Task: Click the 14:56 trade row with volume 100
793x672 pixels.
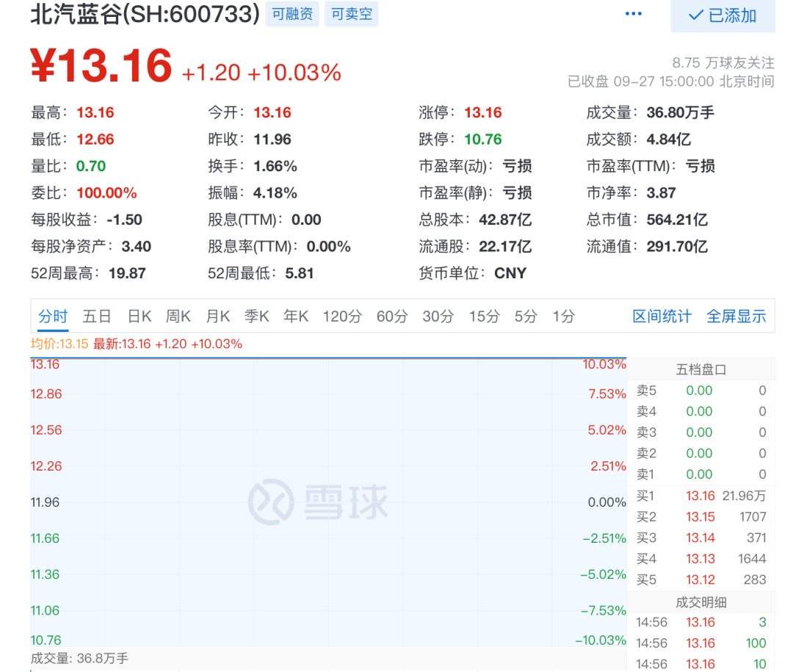Action: point(701,643)
